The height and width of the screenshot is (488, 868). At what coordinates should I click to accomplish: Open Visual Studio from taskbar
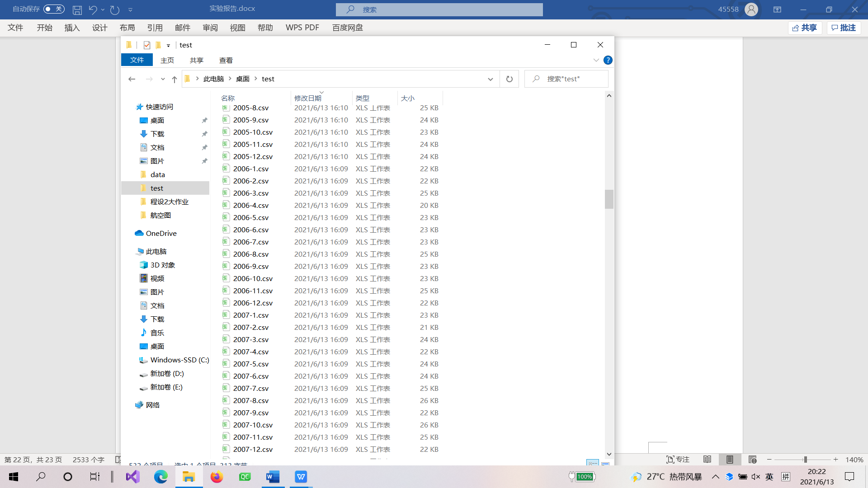[133, 477]
